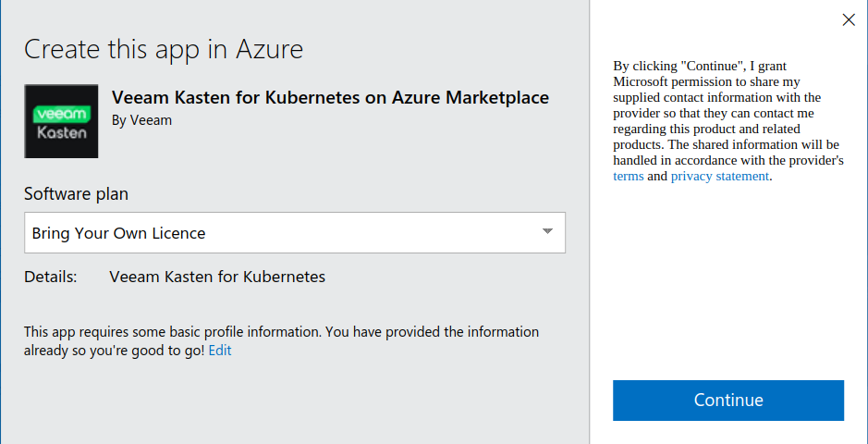
Task: Click the details value 'Veeam Kasten for Kubernetes'
Action: point(217,277)
